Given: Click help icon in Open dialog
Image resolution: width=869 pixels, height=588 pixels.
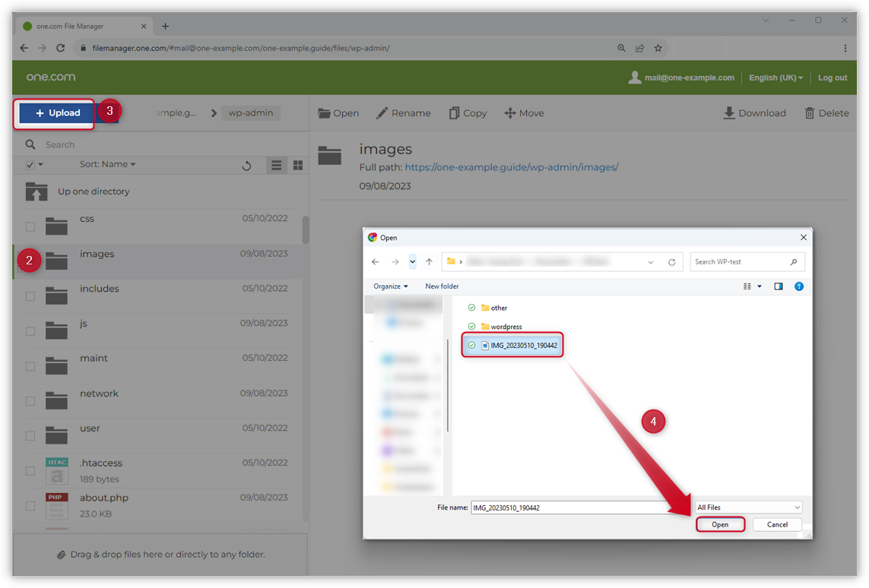Looking at the screenshot, I should point(798,286).
